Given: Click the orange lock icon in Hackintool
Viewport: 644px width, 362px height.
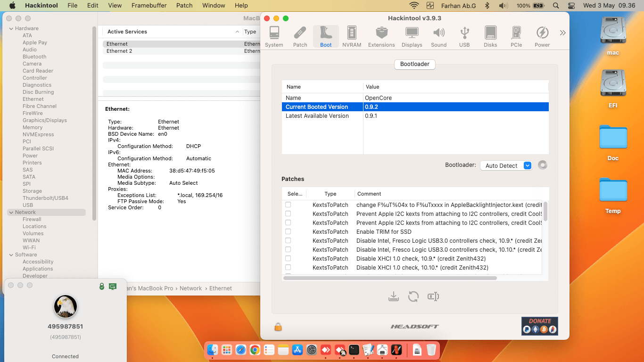Looking at the screenshot, I should coord(278,326).
